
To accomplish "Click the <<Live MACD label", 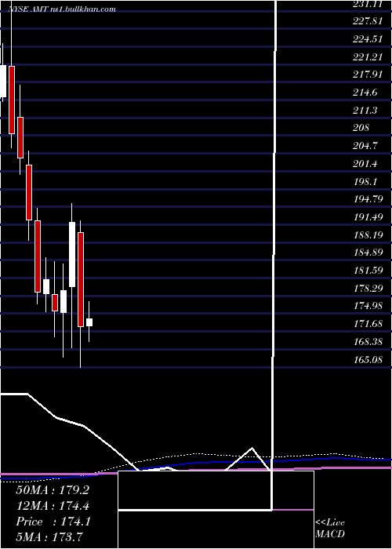I will tap(330, 528).
